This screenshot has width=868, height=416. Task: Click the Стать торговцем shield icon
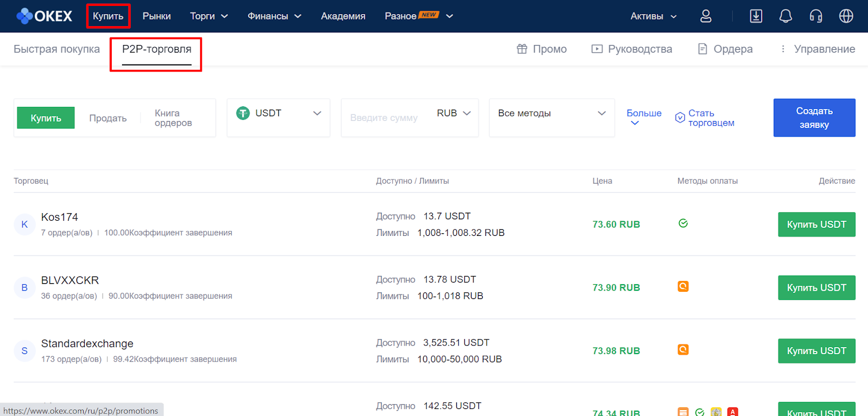pos(680,118)
